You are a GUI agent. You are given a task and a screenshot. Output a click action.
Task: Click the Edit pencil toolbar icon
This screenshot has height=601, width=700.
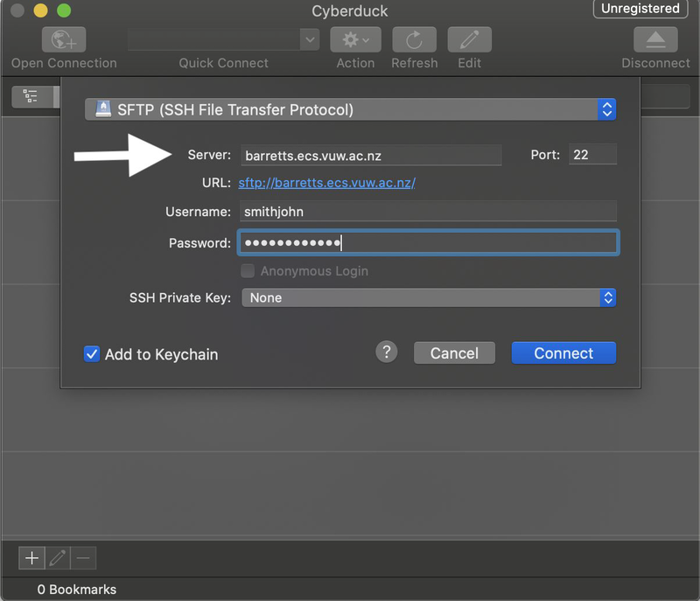470,39
